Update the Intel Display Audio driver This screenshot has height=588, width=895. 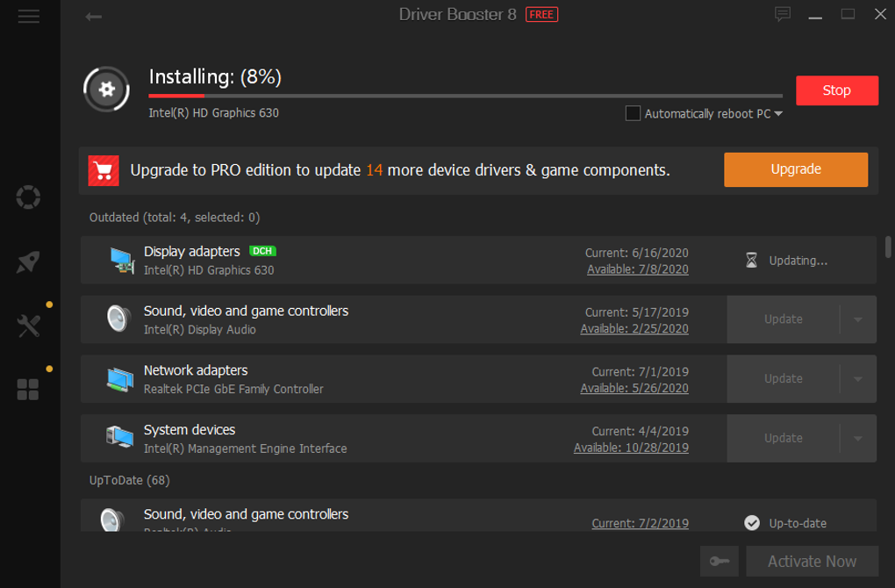coord(783,319)
